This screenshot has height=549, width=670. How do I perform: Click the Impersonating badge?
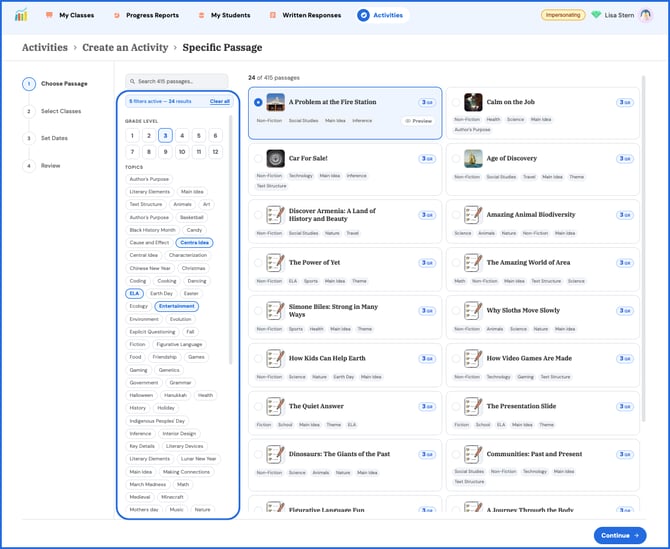(x=563, y=15)
